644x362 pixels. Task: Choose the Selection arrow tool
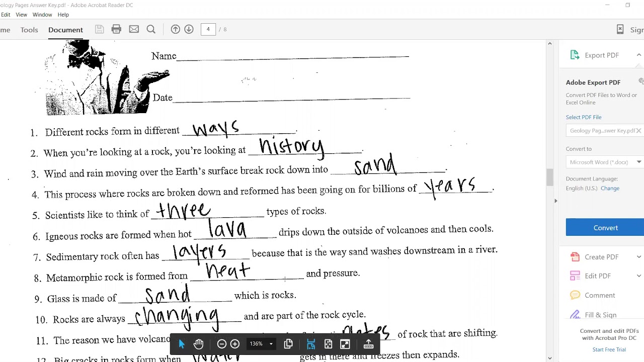pyautogui.click(x=182, y=344)
